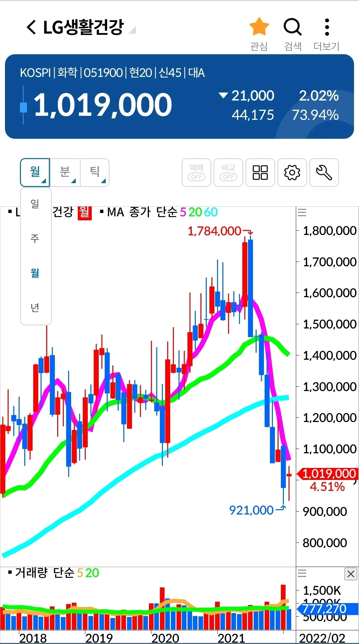
Task: Click the 73.94% ratio value
Action: [315, 115]
